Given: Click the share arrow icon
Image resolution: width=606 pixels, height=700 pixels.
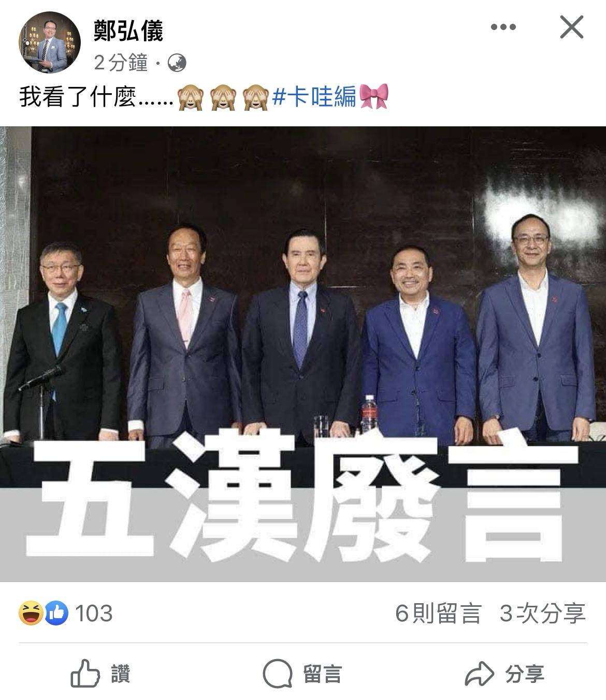Looking at the screenshot, I should point(480,674).
